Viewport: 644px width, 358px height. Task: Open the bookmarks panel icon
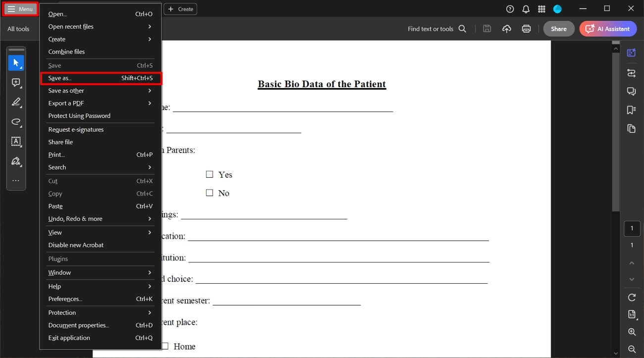(631, 110)
